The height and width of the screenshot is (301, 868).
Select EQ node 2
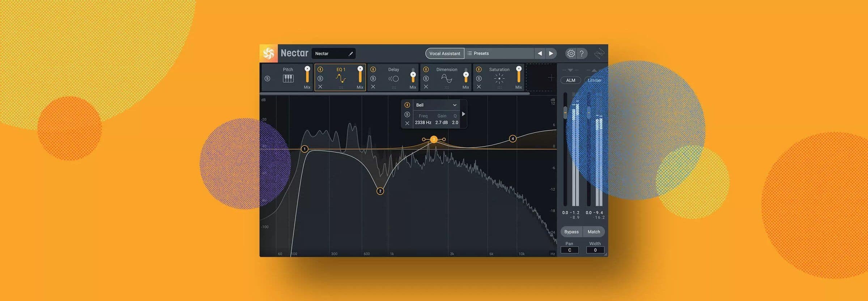tap(380, 191)
